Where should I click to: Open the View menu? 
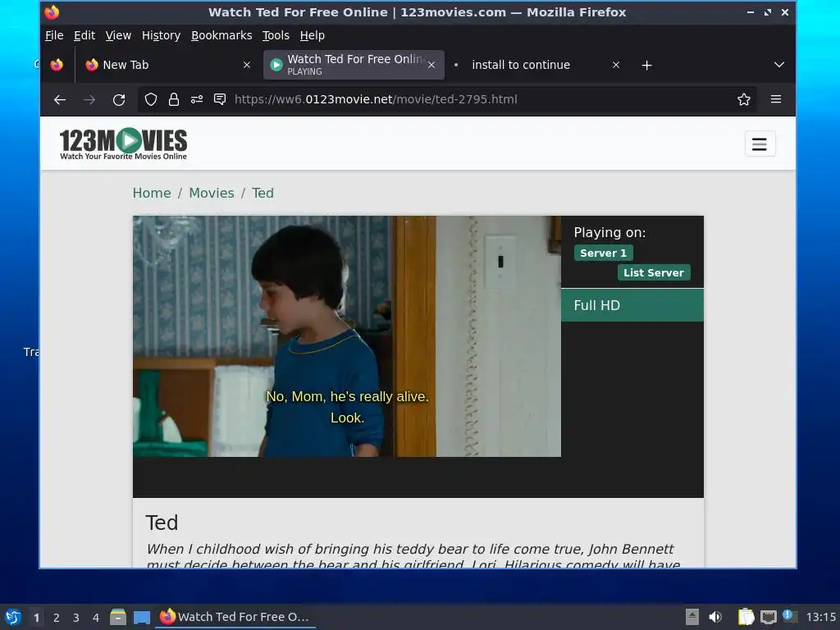click(118, 35)
